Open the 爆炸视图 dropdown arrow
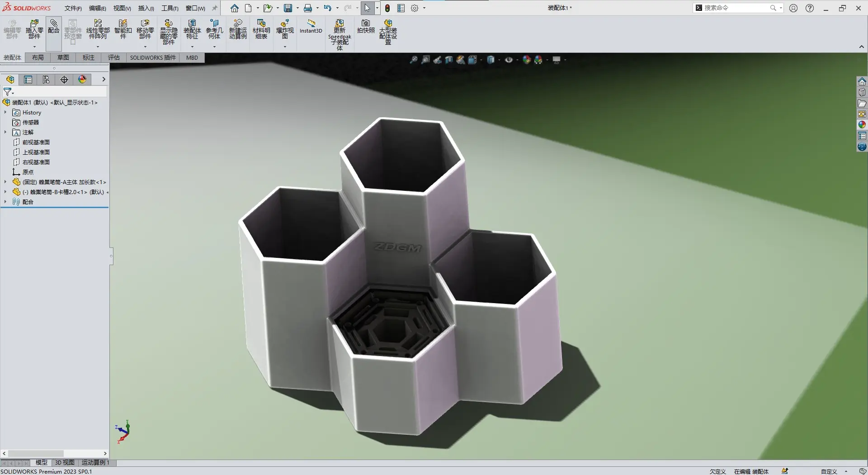The width and height of the screenshot is (868, 475). pos(285,47)
